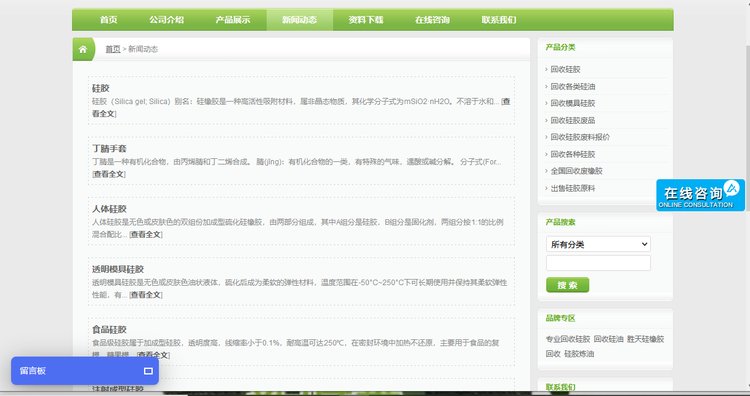Select 回收硅胶废料报价 product category
The image size is (750, 396).
pyautogui.click(x=580, y=137)
